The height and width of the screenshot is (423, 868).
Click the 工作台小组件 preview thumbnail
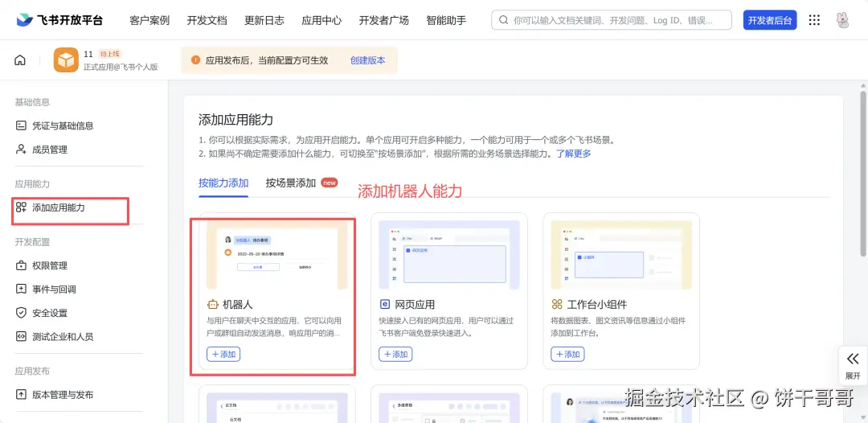621,255
